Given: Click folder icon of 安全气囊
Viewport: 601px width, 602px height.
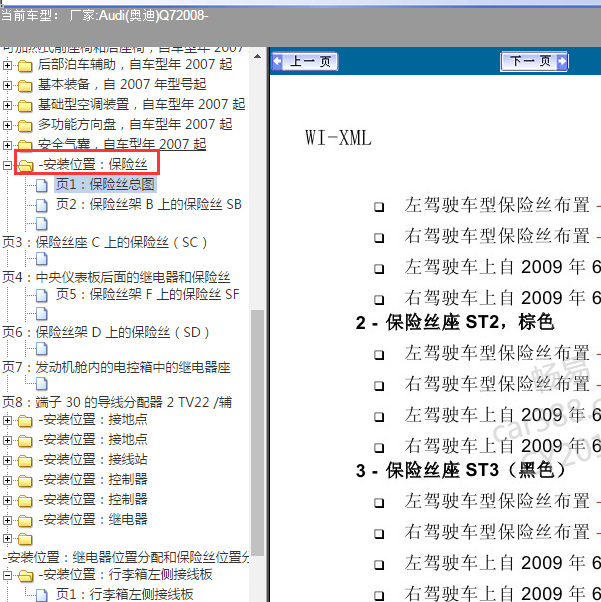Looking at the screenshot, I should (x=25, y=146).
